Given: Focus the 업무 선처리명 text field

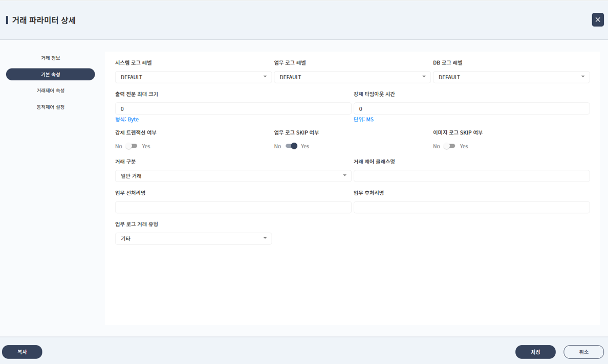Looking at the screenshot, I should (x=233, y=207).
